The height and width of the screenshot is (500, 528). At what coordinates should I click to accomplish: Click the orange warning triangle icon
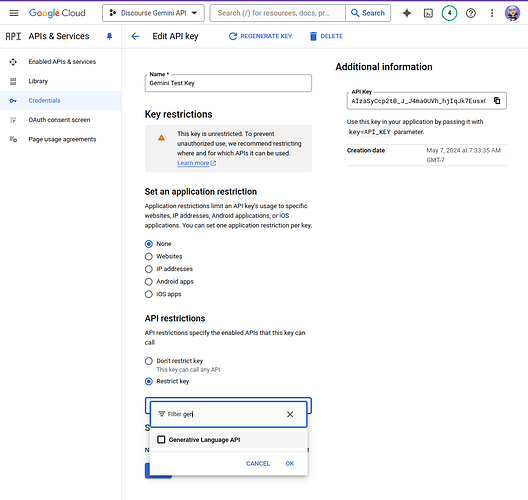[x=161, y=138]
